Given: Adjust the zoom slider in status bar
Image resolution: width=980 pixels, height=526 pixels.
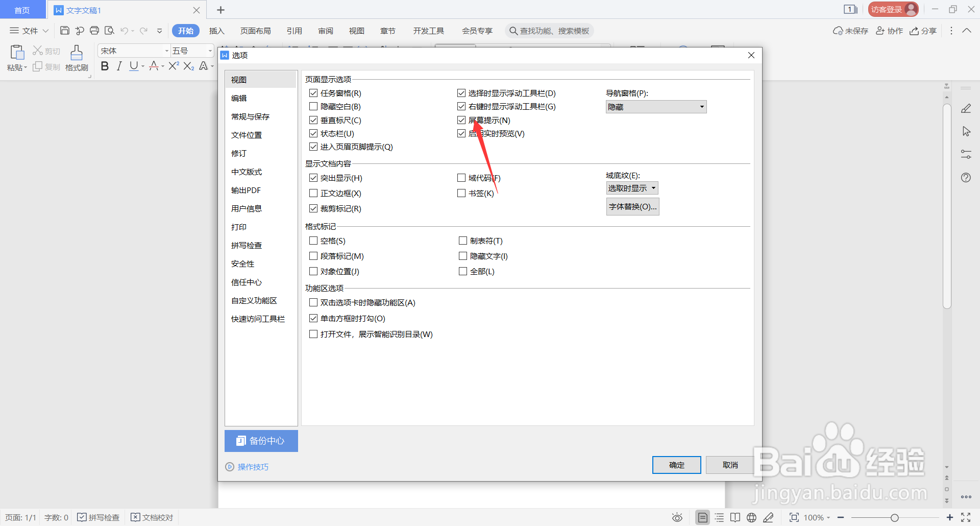Looking at the screenshot, I should click(x=895, y=517).
